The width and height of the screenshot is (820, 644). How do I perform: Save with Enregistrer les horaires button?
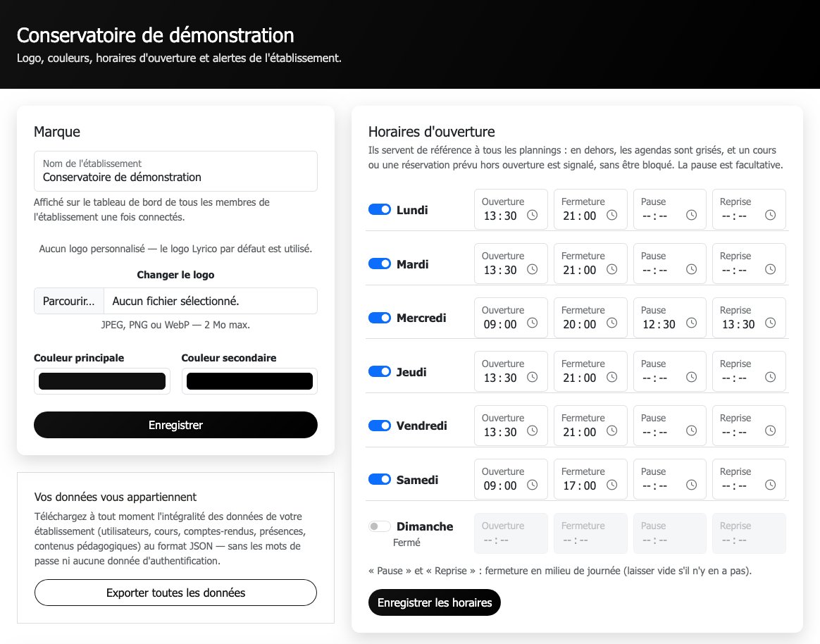point(435,602)
